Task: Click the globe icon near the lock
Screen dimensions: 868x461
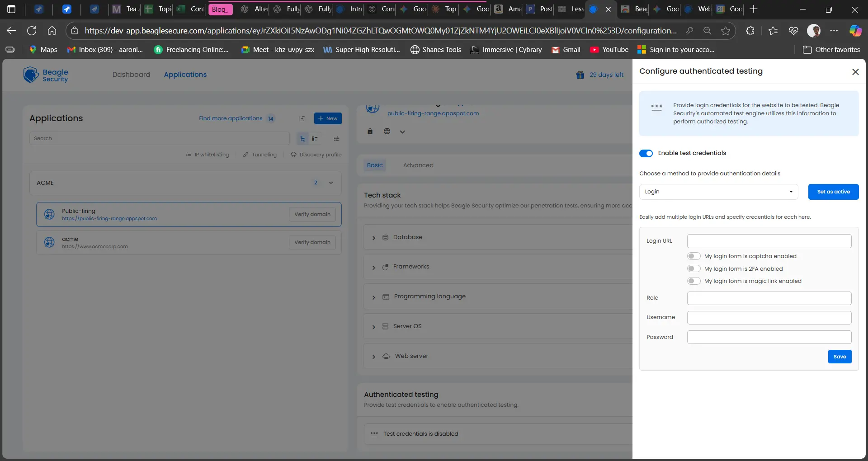Action: tap(387, 131)
